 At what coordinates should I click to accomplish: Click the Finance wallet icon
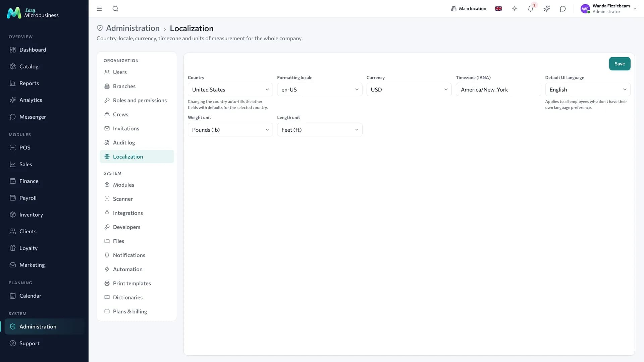[13, 181]
